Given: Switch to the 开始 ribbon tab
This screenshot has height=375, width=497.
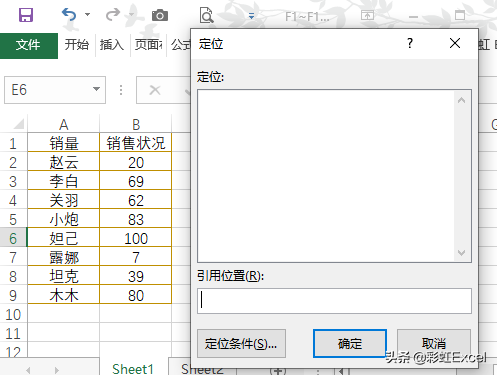Looking at the screenshot, I should click(x=77, y=45).
